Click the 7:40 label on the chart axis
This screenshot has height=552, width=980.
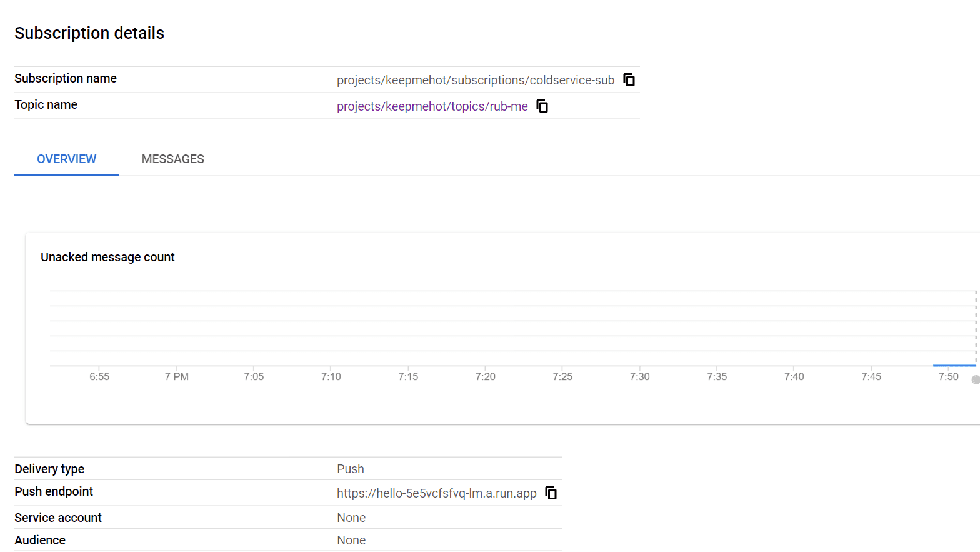794,376
